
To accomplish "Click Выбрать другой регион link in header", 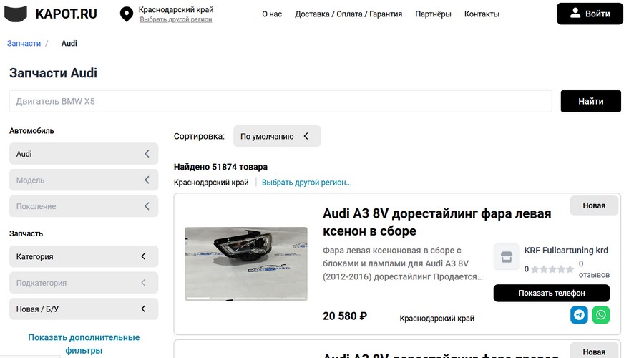I will [x=176, y=19].
